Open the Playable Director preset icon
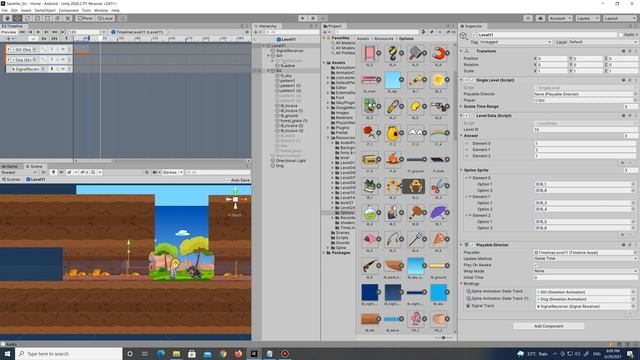Viewport: 640px width, 360px height. tap(629, 245)
